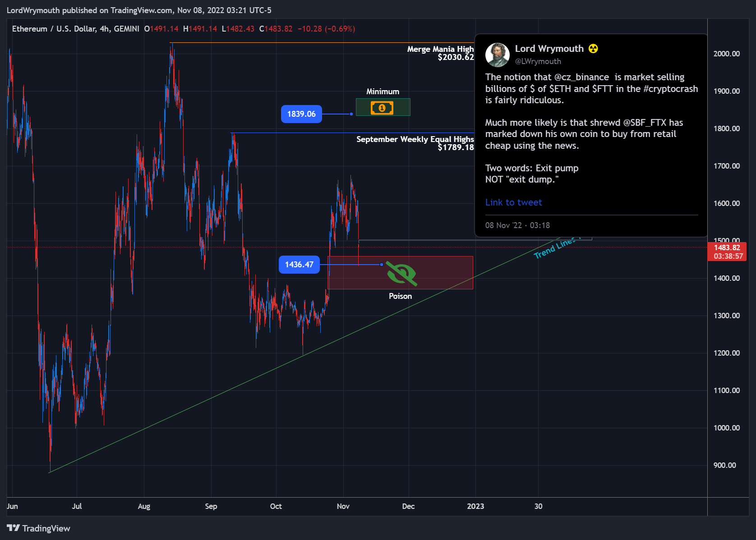Image resolution: width=756 pixels, height=540 pixels.
Task: Click the low value L1482.43
Action: coord(238,29)
